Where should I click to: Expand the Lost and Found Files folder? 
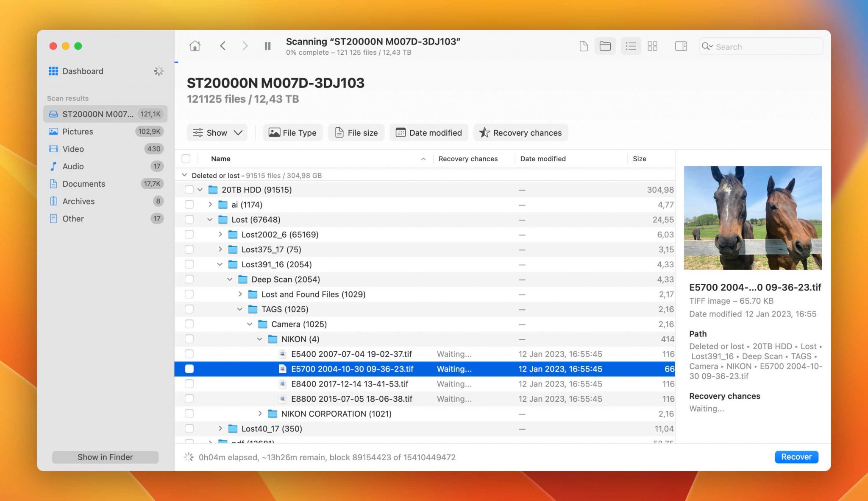tap(240, 294)
